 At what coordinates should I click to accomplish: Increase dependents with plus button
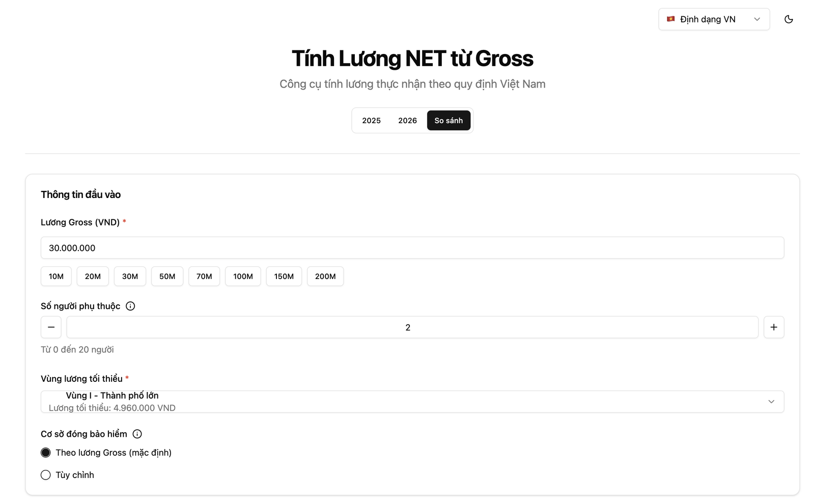(773, 327)
